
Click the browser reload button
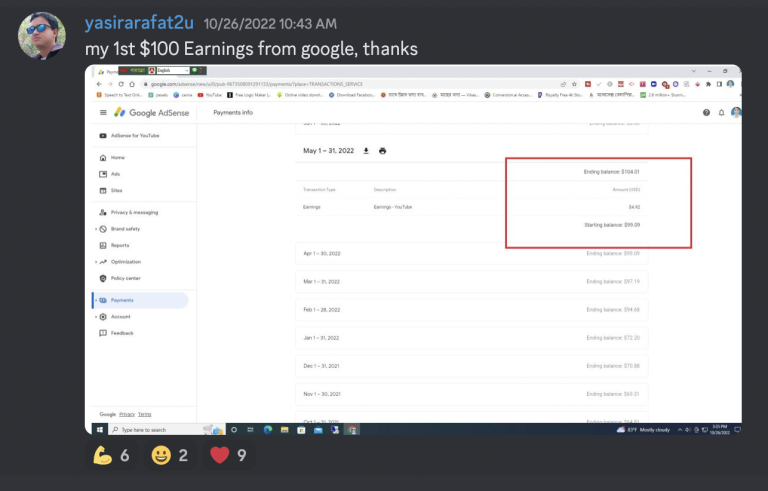(x=121, y=84)
